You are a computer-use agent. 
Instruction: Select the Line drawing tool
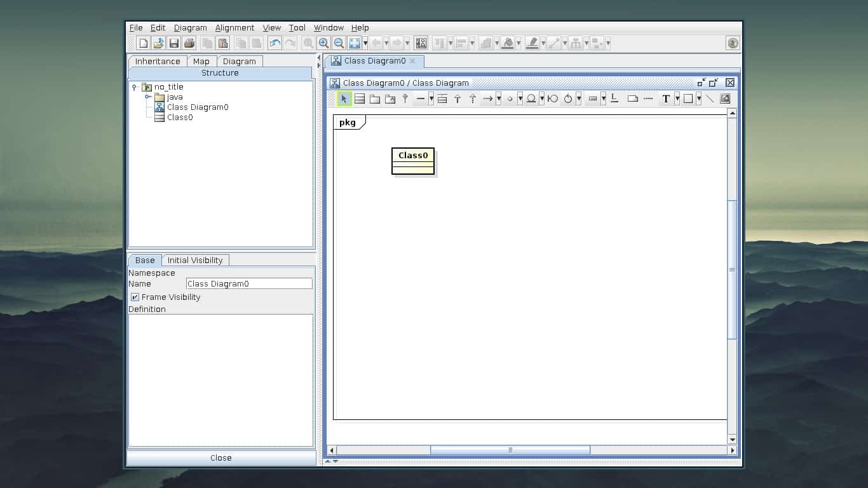(710, 98)
